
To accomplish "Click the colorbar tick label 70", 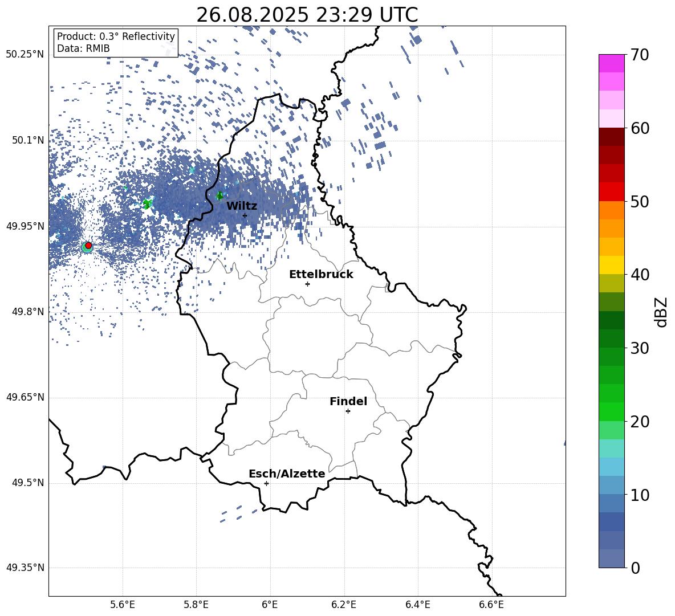I will [640, 55].
